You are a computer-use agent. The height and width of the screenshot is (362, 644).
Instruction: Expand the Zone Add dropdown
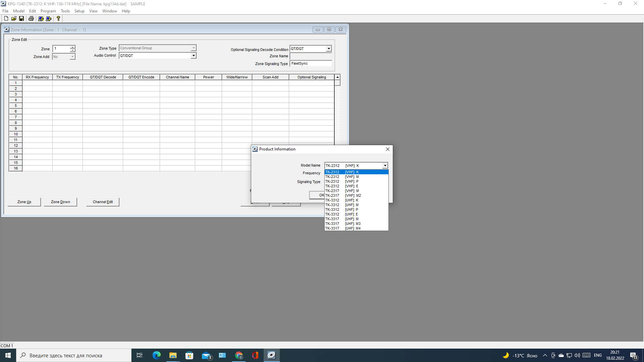(x=72, y=57)
